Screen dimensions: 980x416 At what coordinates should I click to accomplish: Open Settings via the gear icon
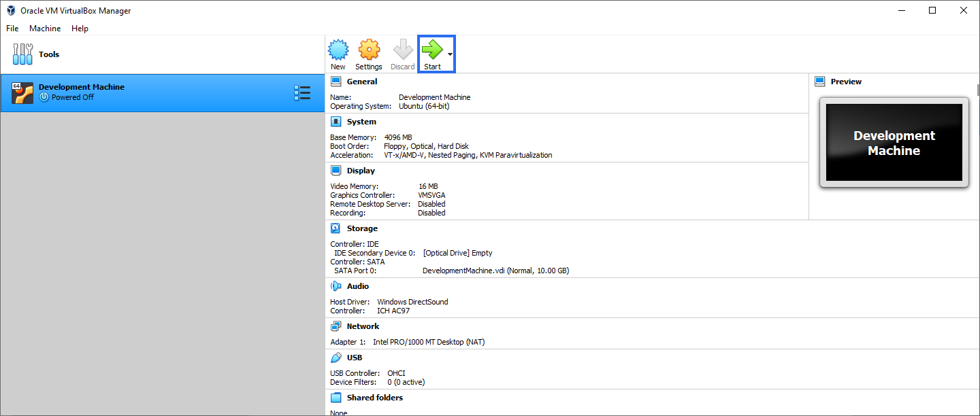click(x=369, y=50)
